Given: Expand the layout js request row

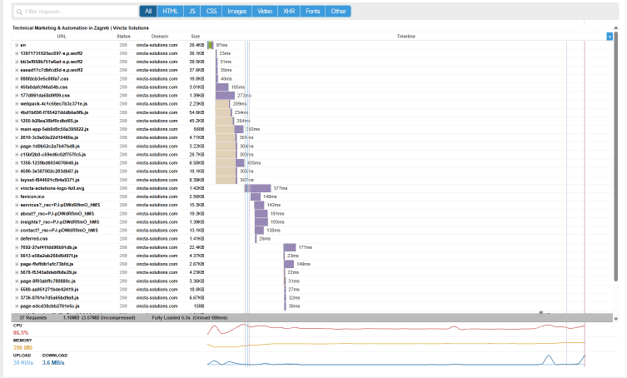Looking at the screenshot, I should 17,180.
